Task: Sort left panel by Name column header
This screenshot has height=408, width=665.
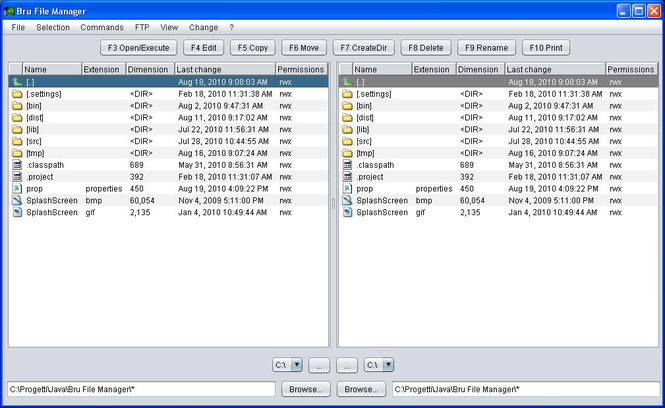Action: coord(52,70)
